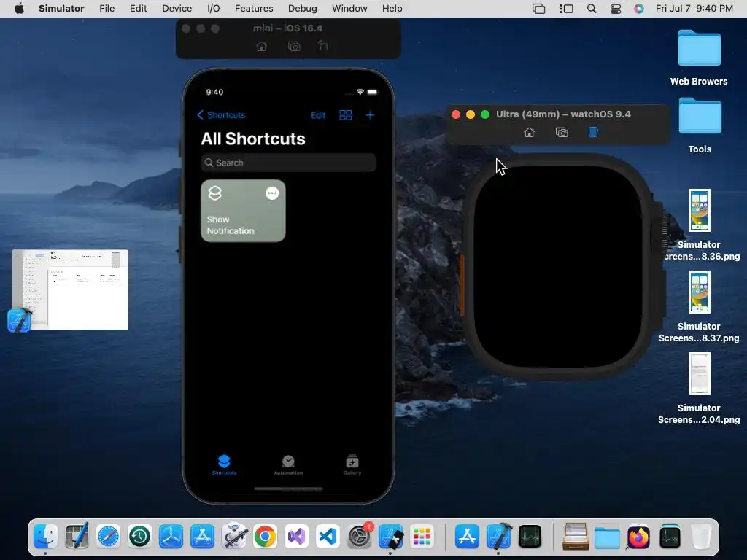Open the ellipsis menu on Show Notification card

[x=272, y=193]
